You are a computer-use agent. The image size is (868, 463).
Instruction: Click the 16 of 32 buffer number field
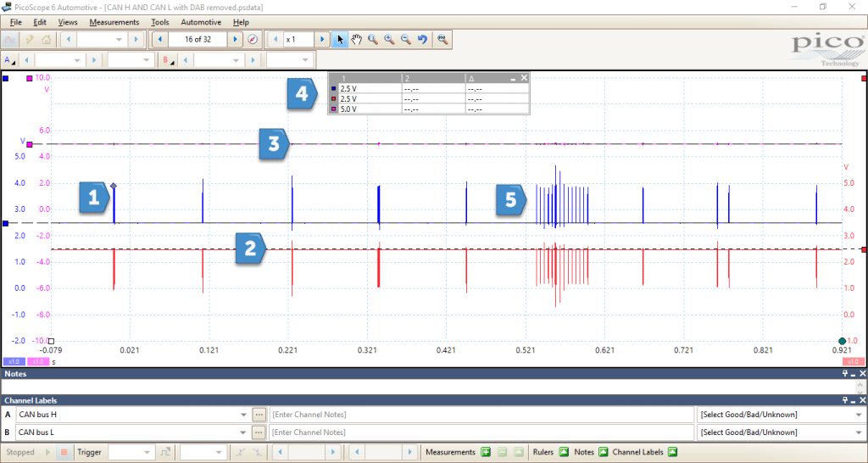(x=198, y=39)
